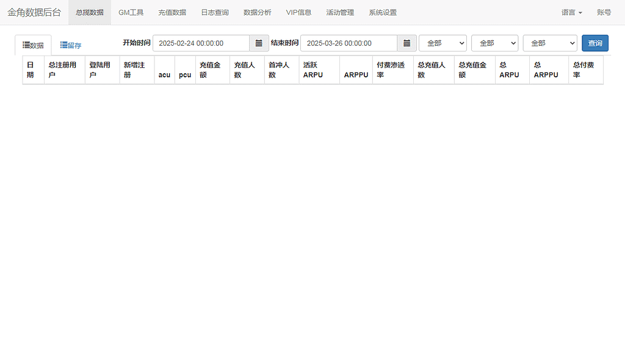This screenshot has width=625, height=364.
Task: Click the 日期 column header
Action: (34, 70)
